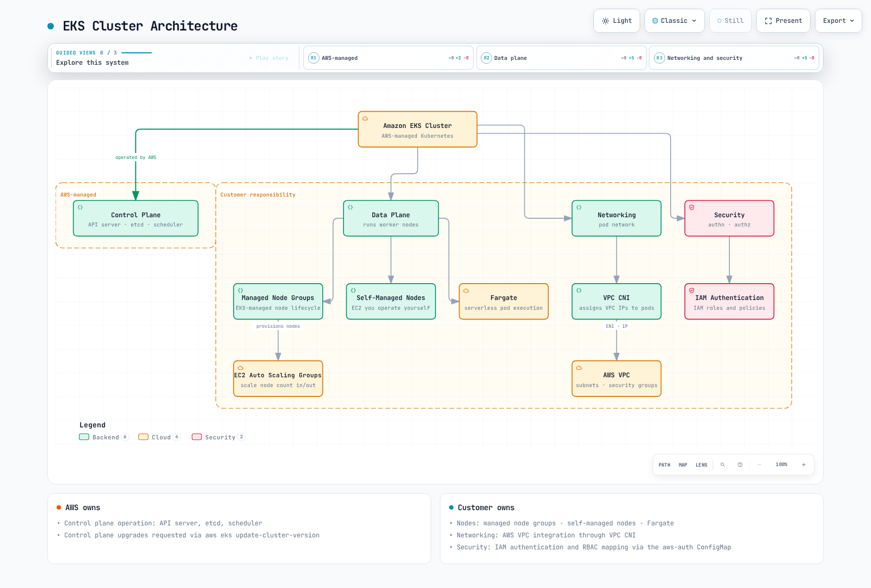Click cloud icon on Fargate node
This screenshot has width=871, height=588.
[x=466, y=290]
